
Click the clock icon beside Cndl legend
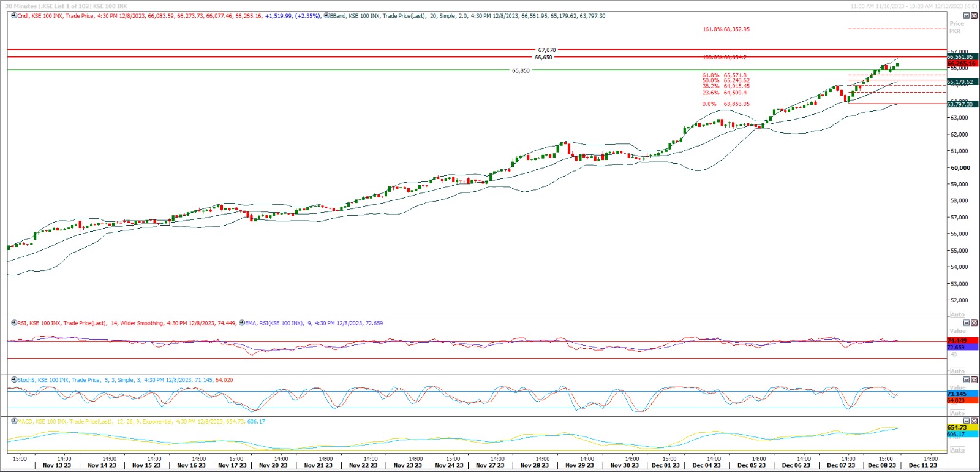tap(14, 16)
